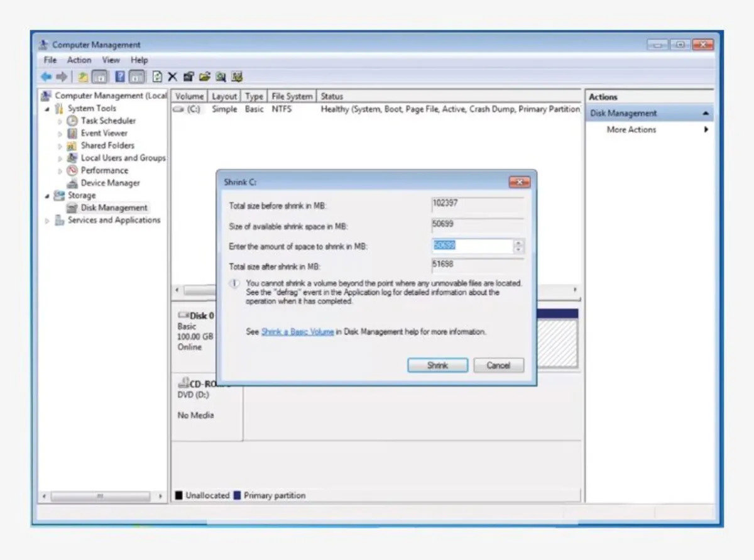Select Device Manager in the tree
The width and height of the screenshot is (754, 560).
click(x=110, y=183)
